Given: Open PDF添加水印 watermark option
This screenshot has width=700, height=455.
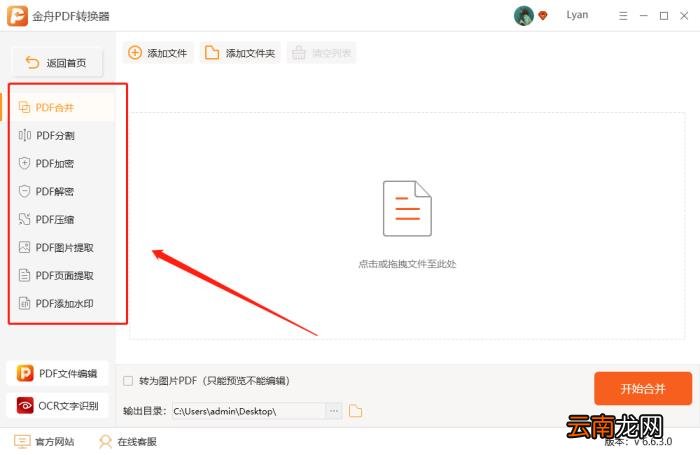Looking at the screenshot, I should 62,304.
